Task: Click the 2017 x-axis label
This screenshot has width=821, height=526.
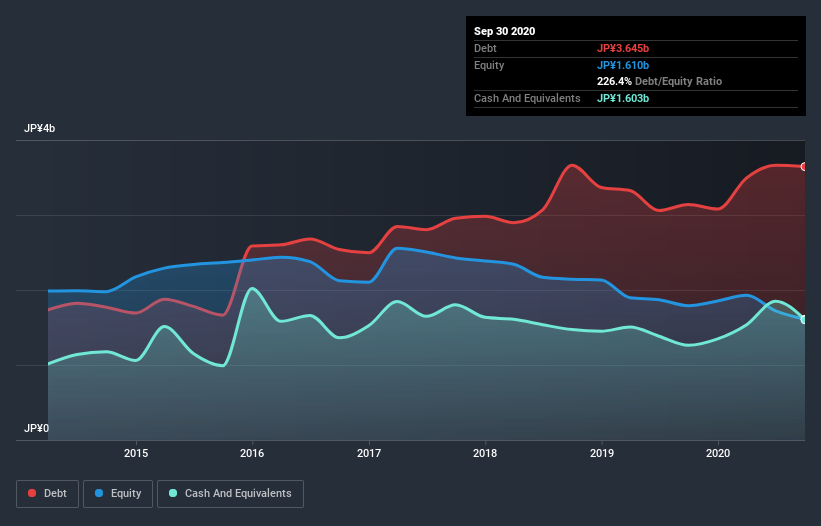Action: (369, 453)
